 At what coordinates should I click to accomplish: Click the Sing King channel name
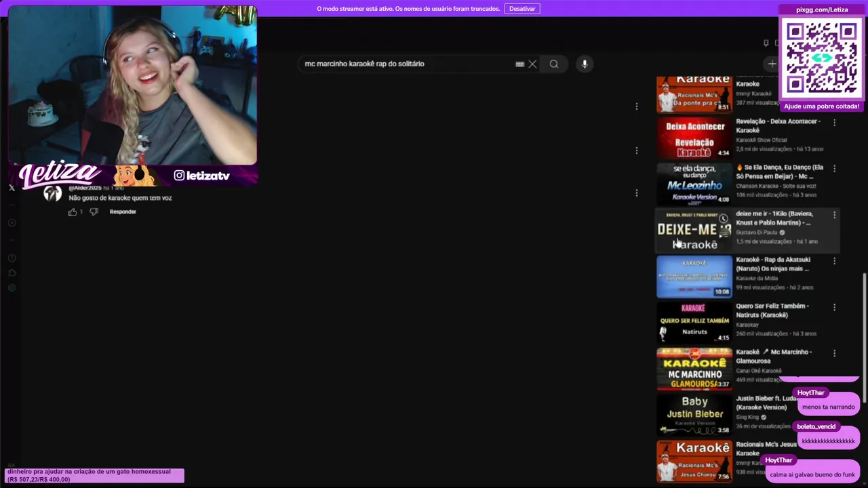tap(747, 417)
